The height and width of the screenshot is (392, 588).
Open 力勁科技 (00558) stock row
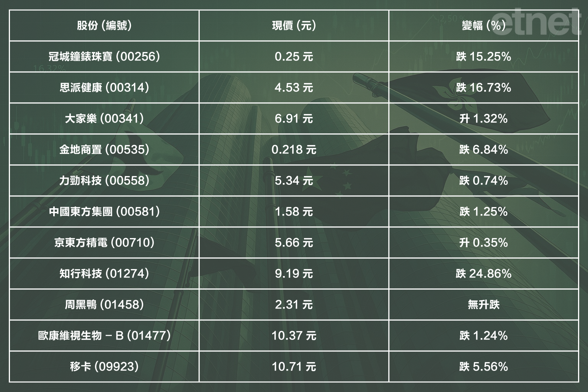pyautogui.click(x=104, y=181)
